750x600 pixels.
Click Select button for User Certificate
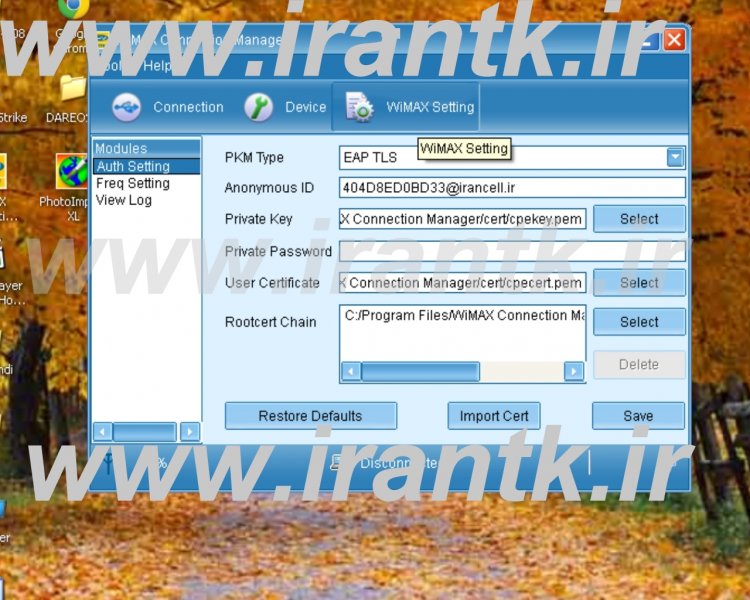(639, 283)
